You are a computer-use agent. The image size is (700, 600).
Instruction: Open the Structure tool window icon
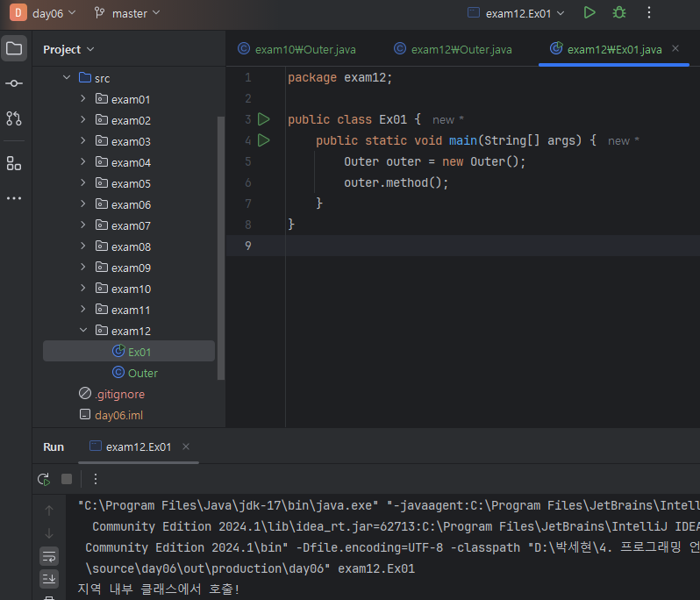click(x=14, y=163)
